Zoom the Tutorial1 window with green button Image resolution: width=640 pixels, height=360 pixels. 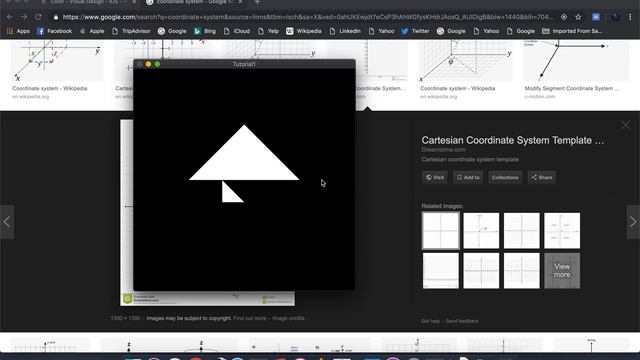tap(158, 64)
